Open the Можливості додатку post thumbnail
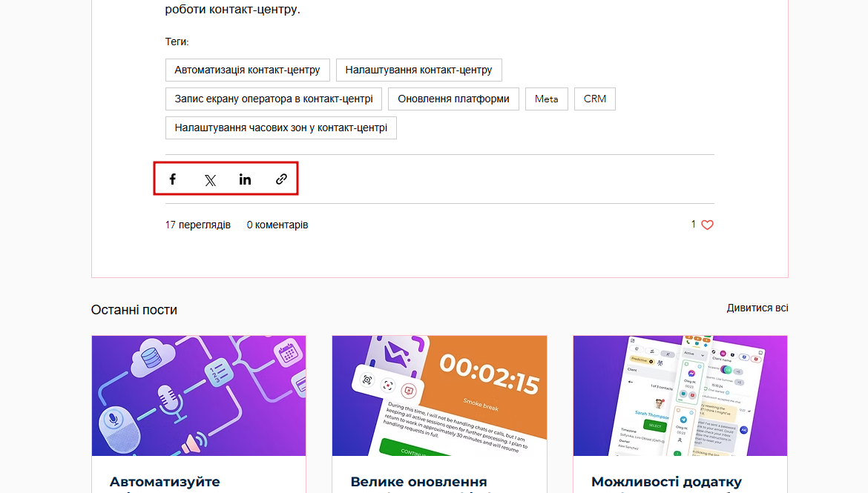868x493 pixels. 680,396
